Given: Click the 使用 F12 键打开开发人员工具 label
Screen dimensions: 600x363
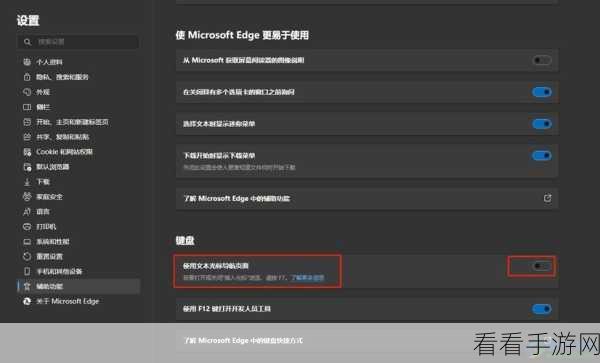Looking at the screenshot, I should pyautogui.click(x=227, y=309).
